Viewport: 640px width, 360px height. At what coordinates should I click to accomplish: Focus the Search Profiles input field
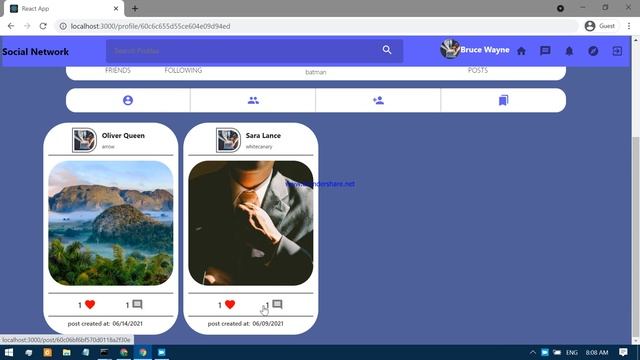[x=242, y=51]
